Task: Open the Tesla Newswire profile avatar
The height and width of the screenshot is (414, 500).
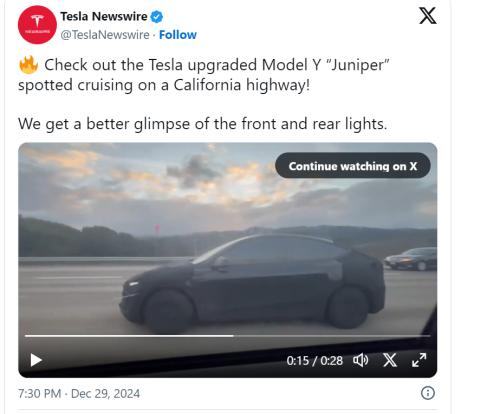Action: (x=37, y=25)
